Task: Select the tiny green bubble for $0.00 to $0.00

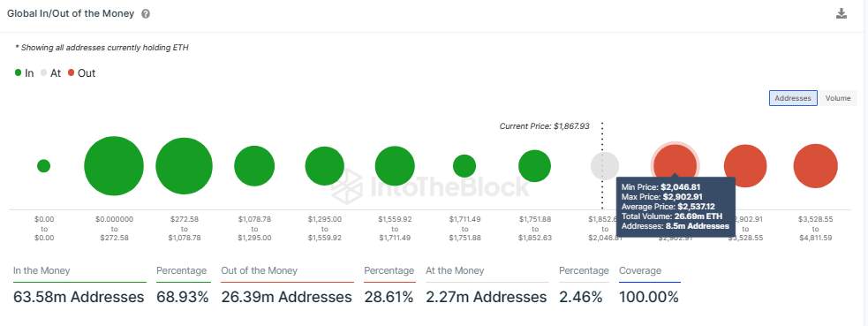Action: (44, 165)
